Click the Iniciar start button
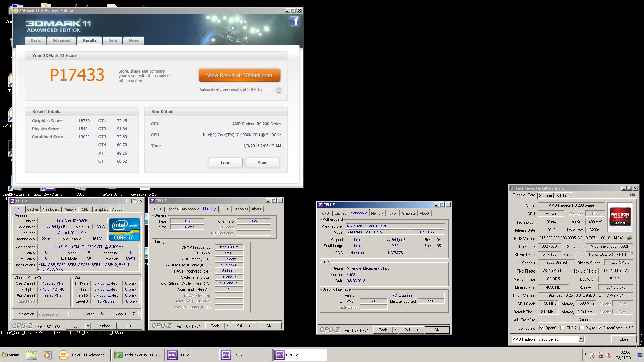 pyautogui.click(x=10, y=355)
